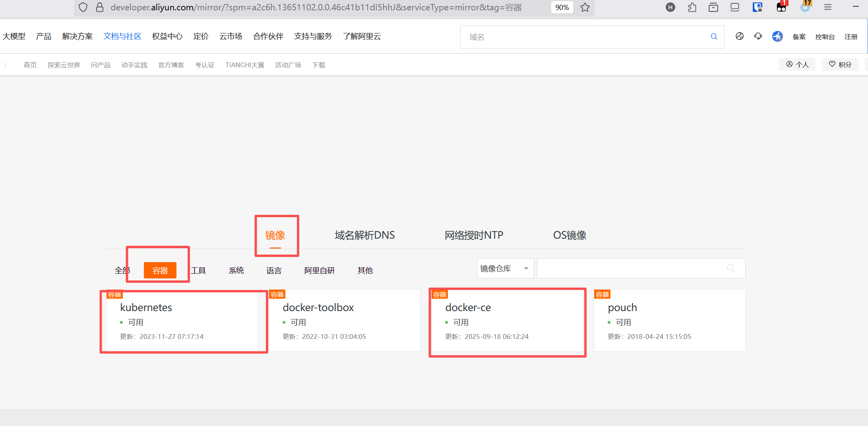
Task: Open the 镜像 tab
Action: [275, 235]
